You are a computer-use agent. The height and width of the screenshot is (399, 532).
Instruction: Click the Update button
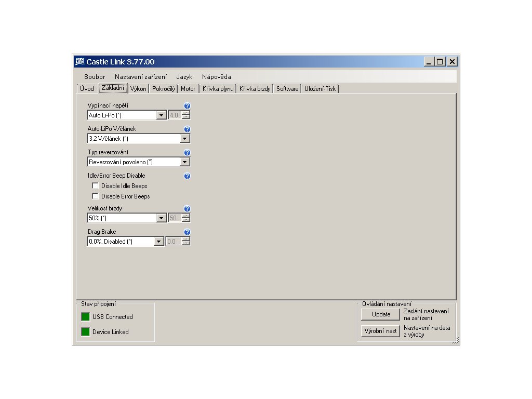pos(381,314)
